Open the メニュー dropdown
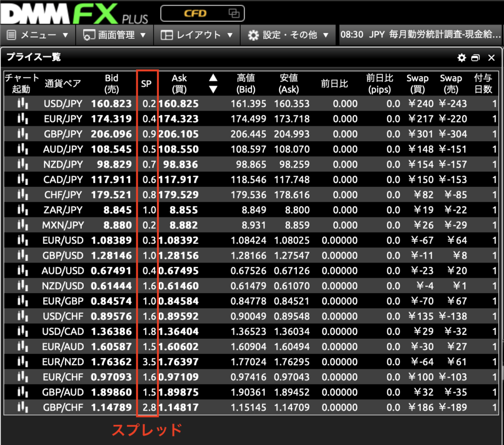 (38, 35)
